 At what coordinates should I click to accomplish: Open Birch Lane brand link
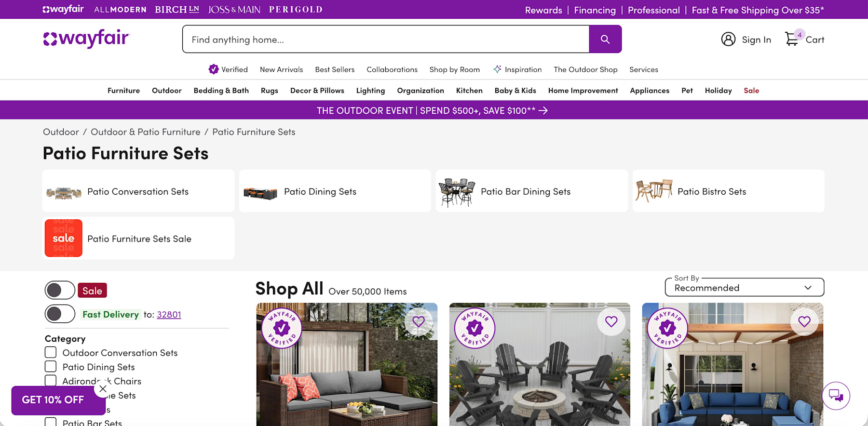tap(177, 10)
